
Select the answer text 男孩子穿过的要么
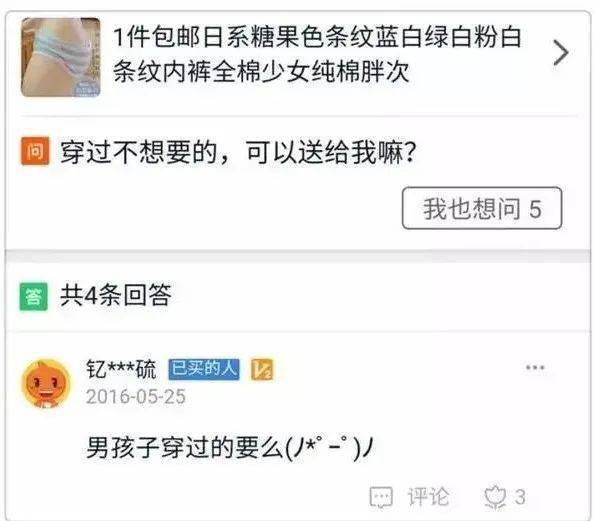point(185,447)
